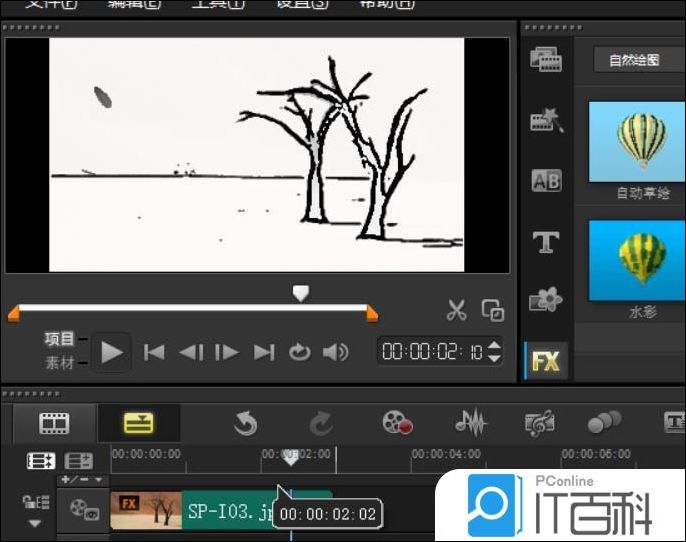
Task: Open the subtitle editor icon
Action: coord(675,422)
